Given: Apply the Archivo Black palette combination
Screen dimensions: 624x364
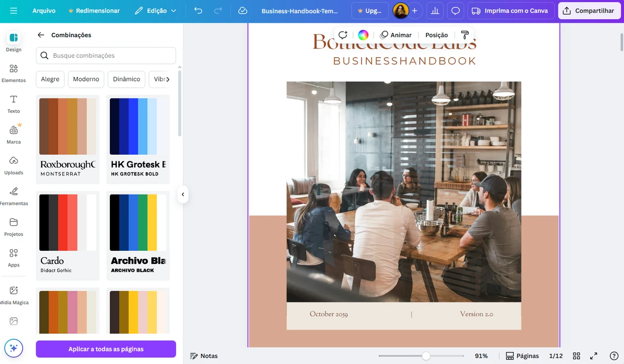Looking at the screenshot, I should coord(138,236).
